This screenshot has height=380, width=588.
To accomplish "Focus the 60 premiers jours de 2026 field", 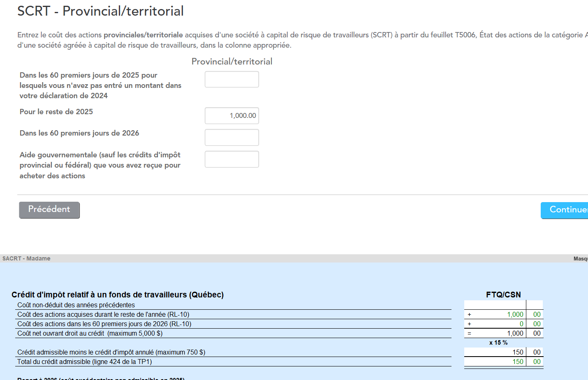I will tap(231, 138).
